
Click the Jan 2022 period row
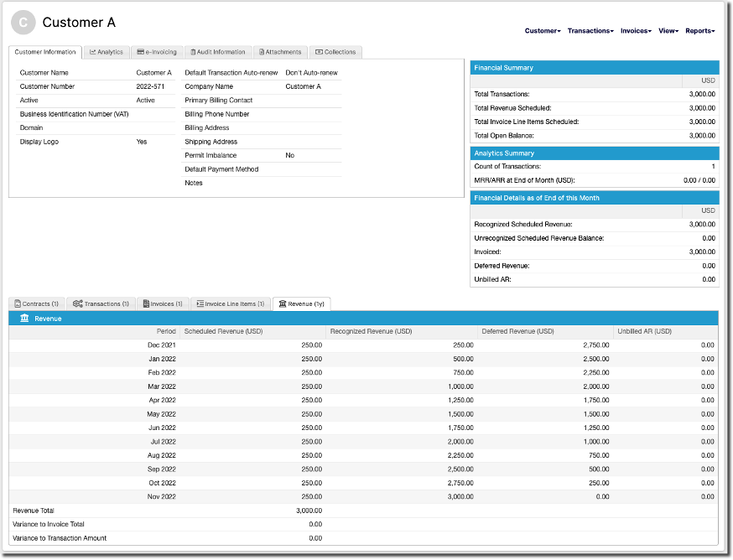363,359
